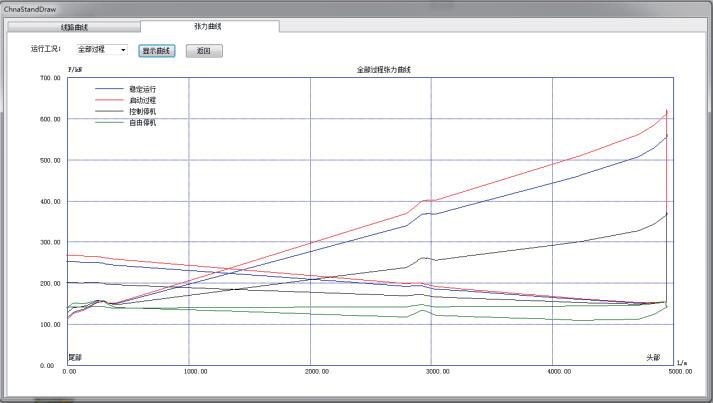The height and width of the screenshot is (403, 713).
Task: Click the 尾部 label on the chart
Action: pos(75,357)
